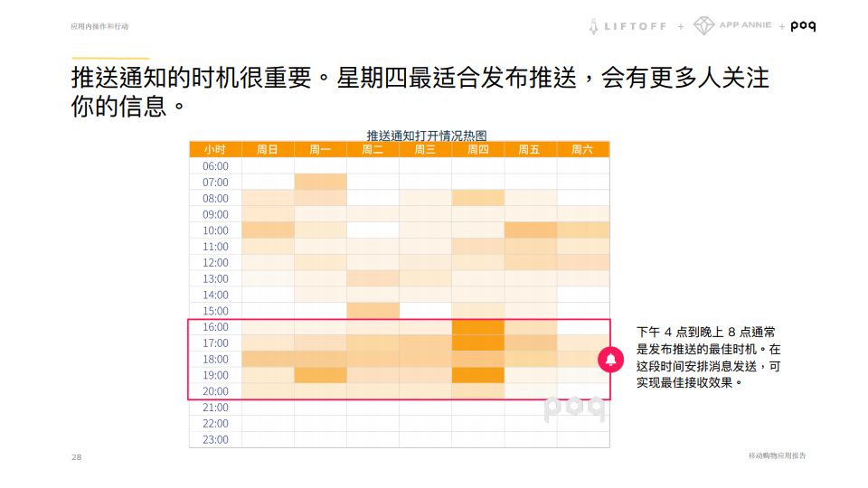Click the gray poq watermark on the heatmap
The height and width of the screenshot is (488, 868).
(x=573, y=408)
